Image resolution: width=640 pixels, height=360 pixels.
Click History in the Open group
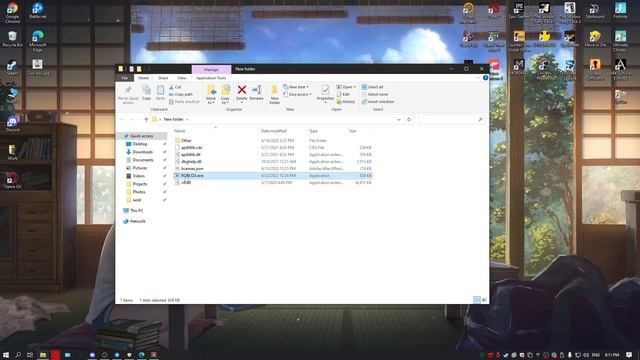coord(346,102)
